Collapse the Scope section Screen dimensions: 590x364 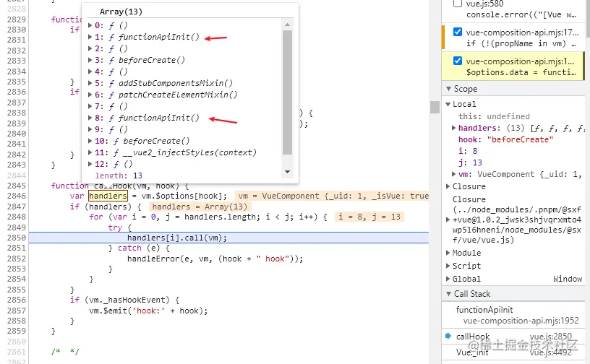(x=448, y=89)
